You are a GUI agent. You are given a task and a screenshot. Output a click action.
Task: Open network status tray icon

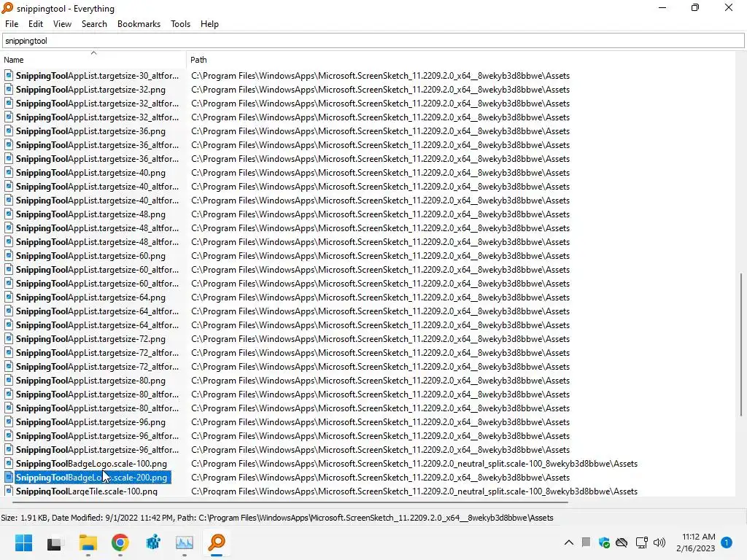click(x=641, y=542)
